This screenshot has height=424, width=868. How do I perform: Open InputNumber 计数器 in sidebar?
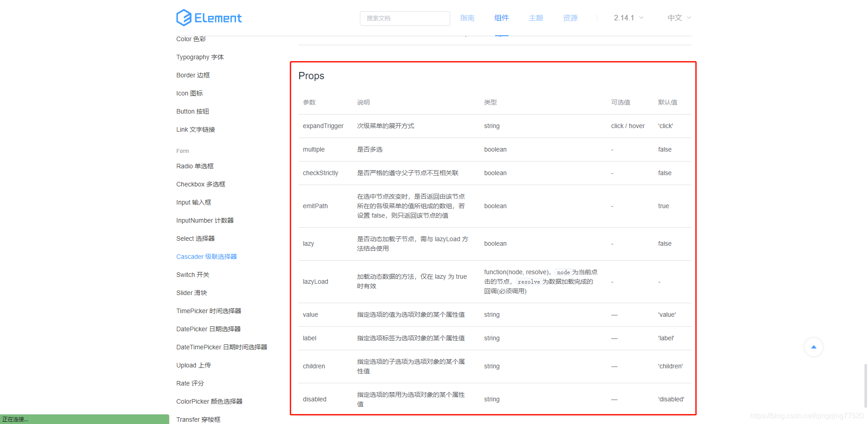(x=205, y=220)
